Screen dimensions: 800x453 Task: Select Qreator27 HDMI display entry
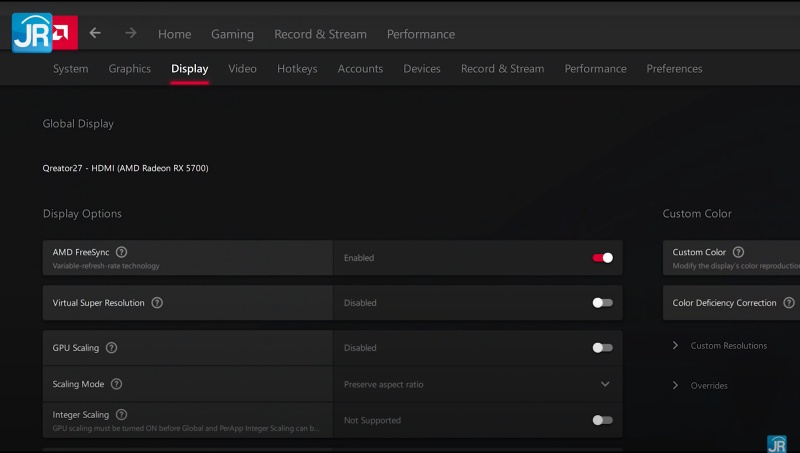[x=126, y=168]
